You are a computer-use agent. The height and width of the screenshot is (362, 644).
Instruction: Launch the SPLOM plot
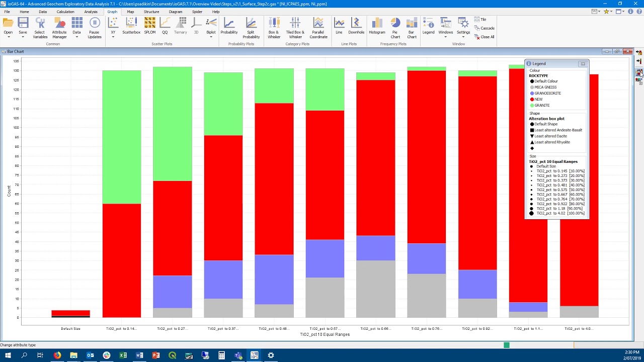149,26
